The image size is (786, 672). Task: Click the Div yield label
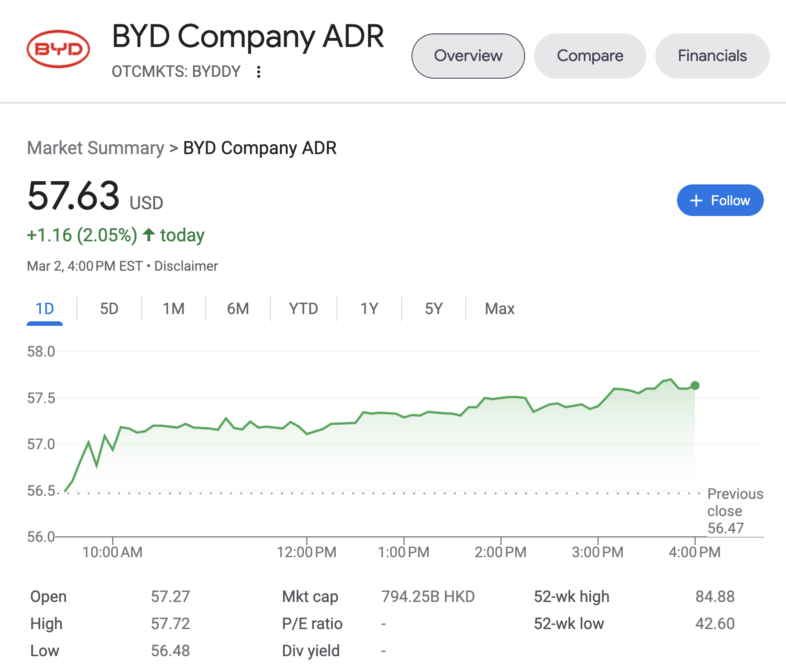[311, 651]
